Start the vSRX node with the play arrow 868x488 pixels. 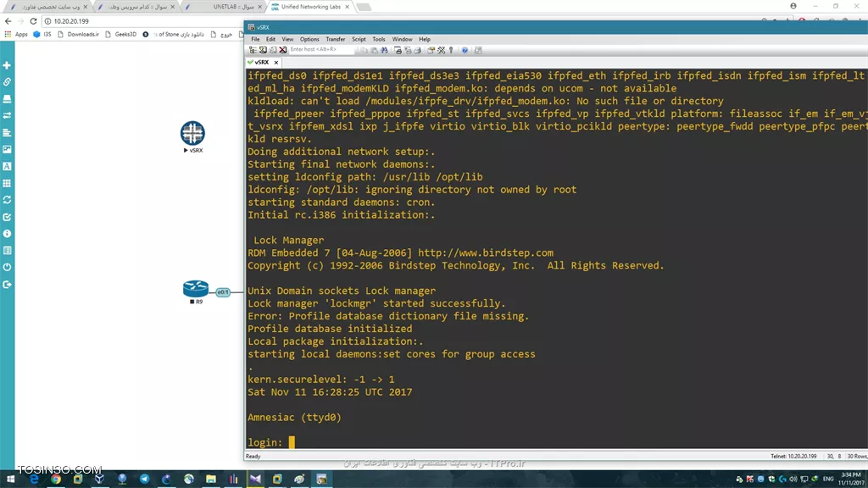pyautogui.click(x=185, y=150)
